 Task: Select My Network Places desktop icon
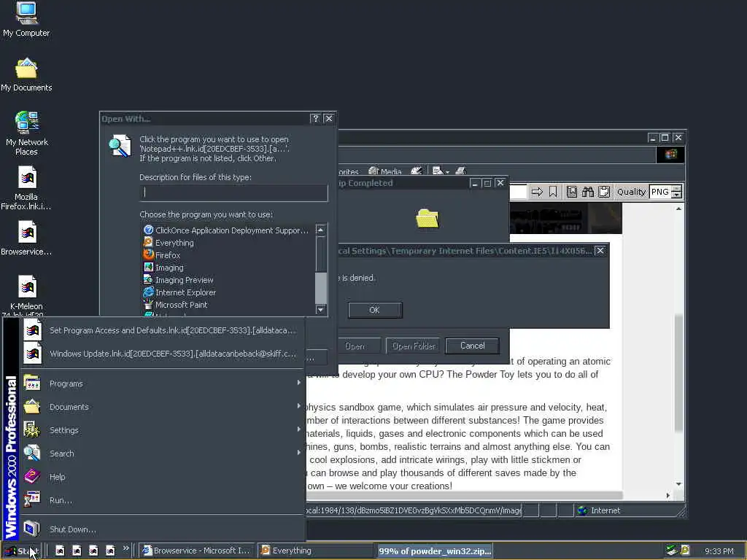click(x=26, y=133)
